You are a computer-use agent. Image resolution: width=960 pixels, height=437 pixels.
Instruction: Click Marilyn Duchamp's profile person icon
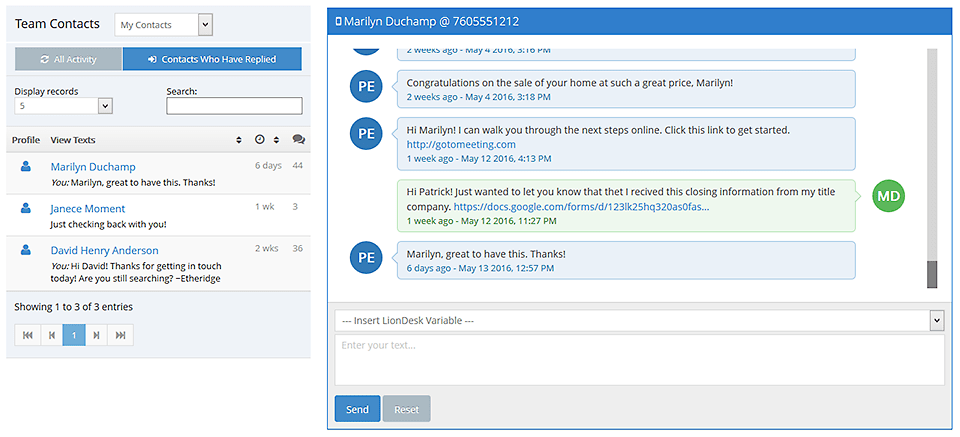click(26, 166)
